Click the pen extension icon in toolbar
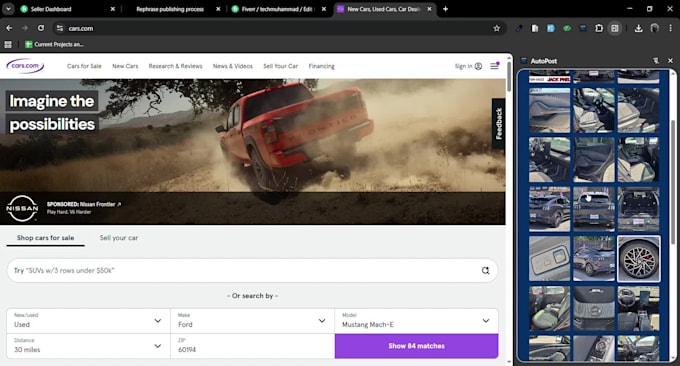Screen dimensions: 680x366 [519, 28]
